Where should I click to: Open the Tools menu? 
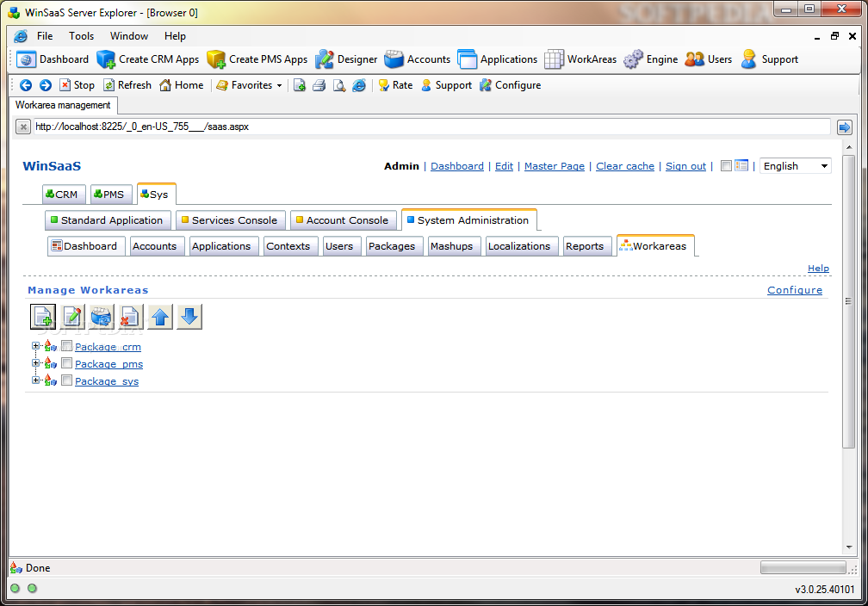point(81,36)
